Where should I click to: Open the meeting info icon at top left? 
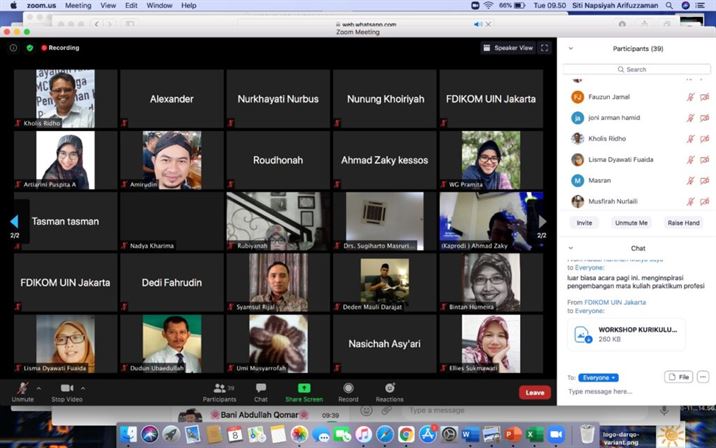pos(14,47)
